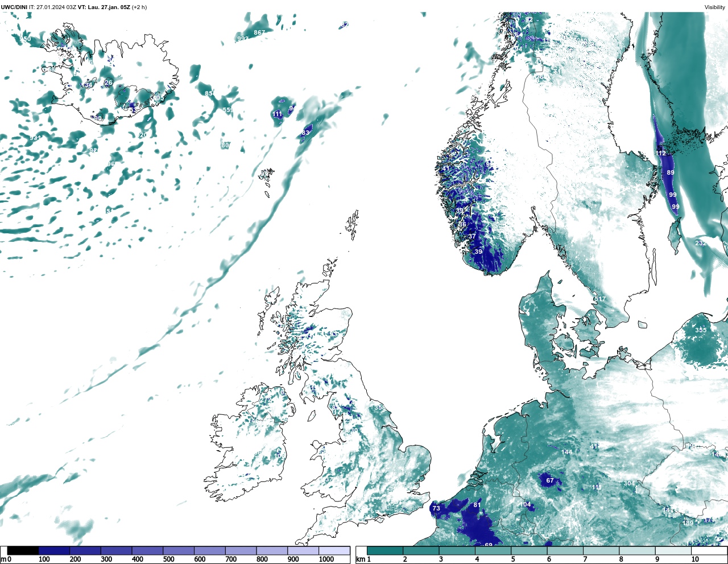
Task: Click the '83' visibility value on map
Action: (x=305, y=133)
